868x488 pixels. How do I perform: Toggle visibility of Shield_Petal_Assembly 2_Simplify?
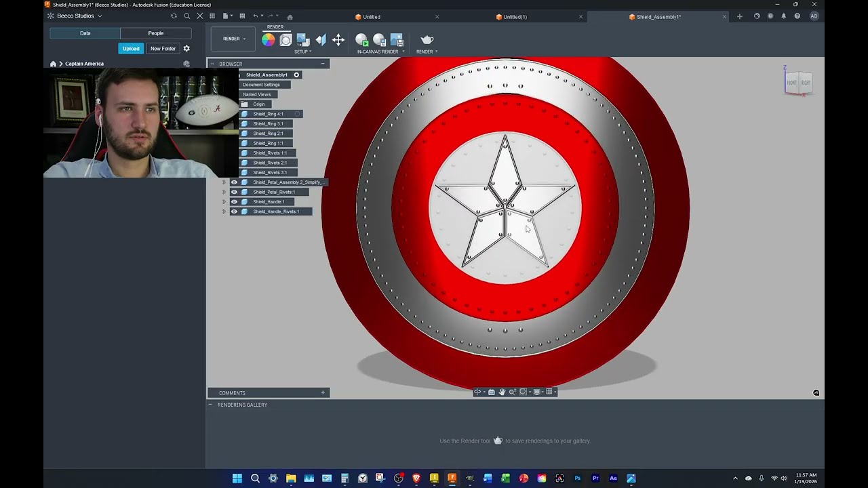[235, 182]
